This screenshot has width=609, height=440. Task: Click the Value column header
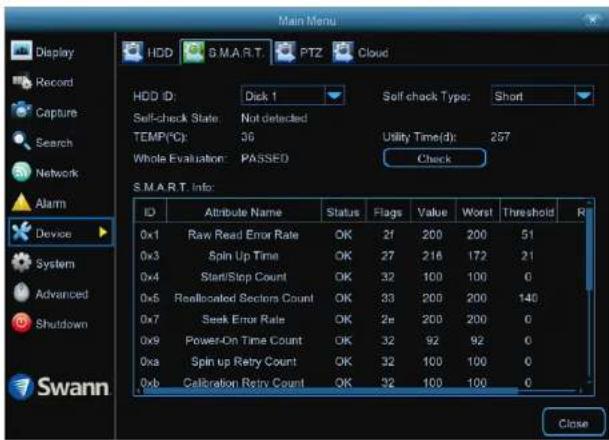tap(432, 212)
